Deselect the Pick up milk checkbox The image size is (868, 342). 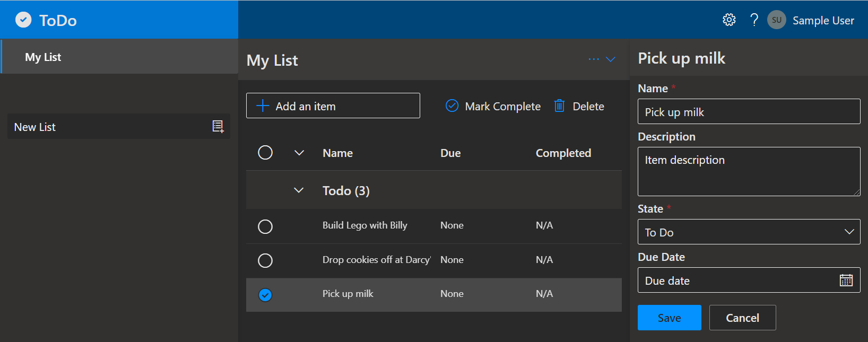(x=265, y=295)
